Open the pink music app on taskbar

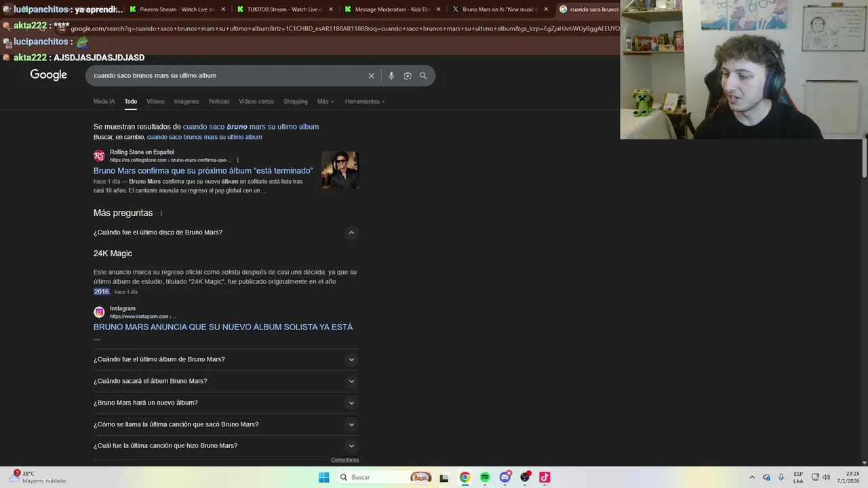pyautogui.click(x=545, y=477)
